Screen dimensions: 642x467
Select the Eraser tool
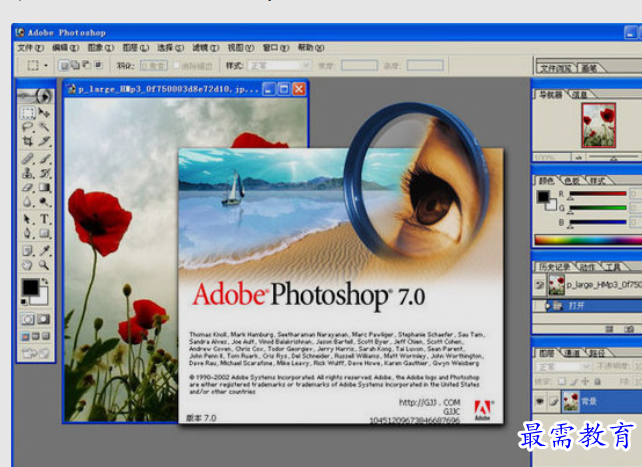coord(27,187)
